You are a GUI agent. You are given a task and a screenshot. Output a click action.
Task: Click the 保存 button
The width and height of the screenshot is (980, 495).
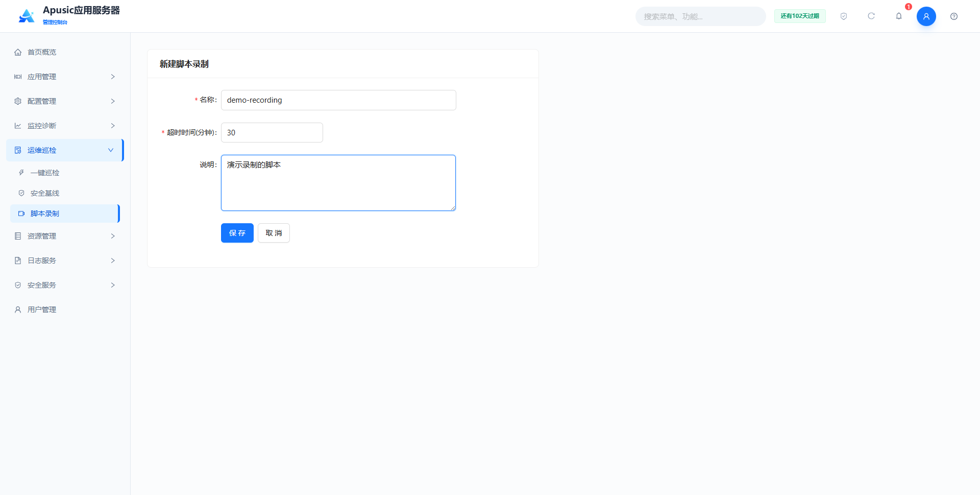(x=237, y=233)
